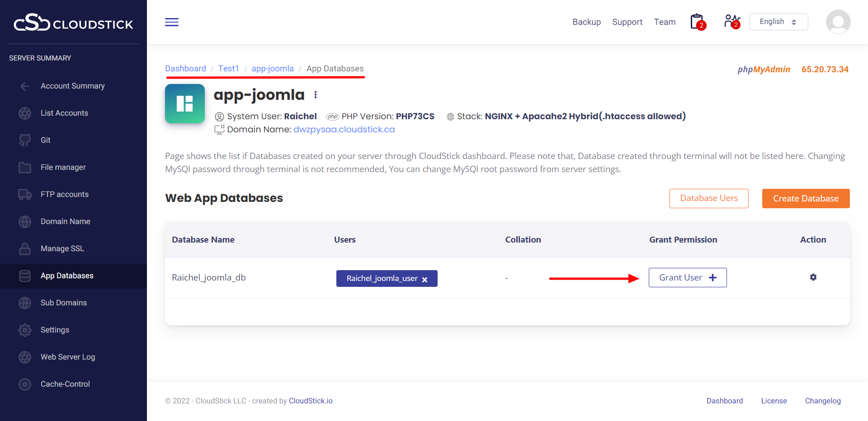Select Manage SSL from sidebar

(62, 248)
